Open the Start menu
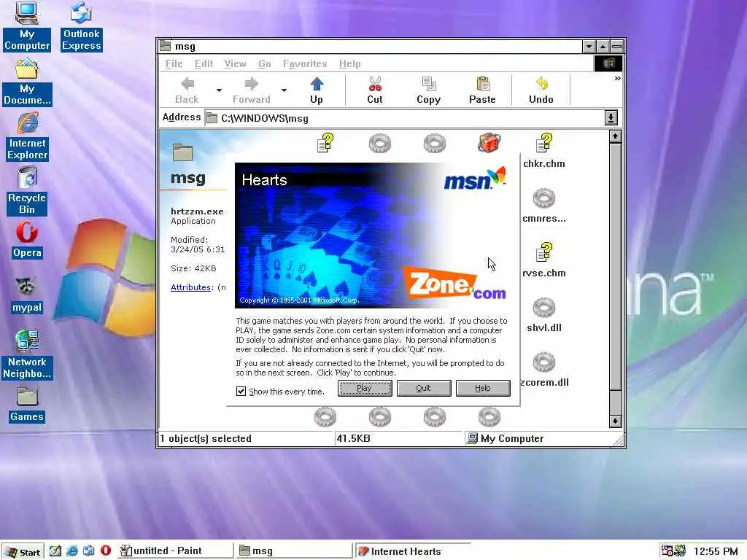 pyautogui.click(x=23, y=551)
